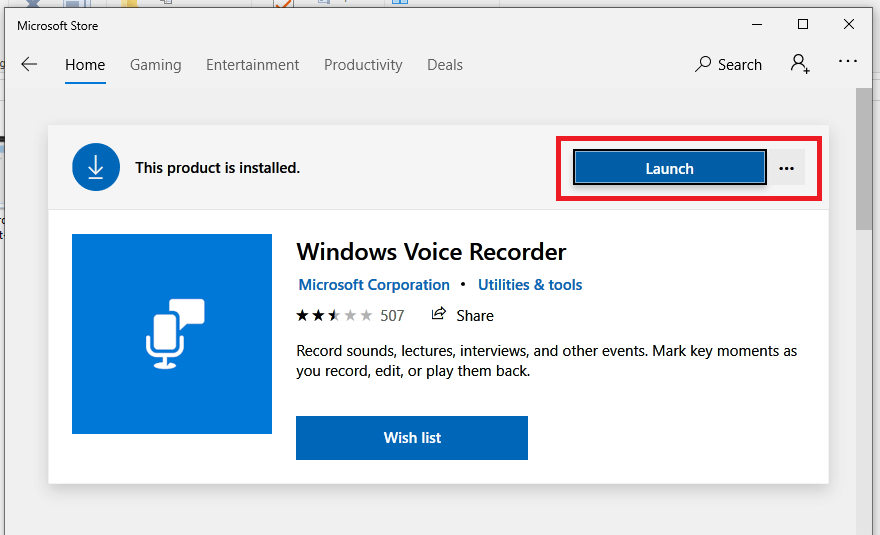This screenshot has height=535, width=880.
Task: Open the Store's top-right more options menu
Action: pos(847,61)
